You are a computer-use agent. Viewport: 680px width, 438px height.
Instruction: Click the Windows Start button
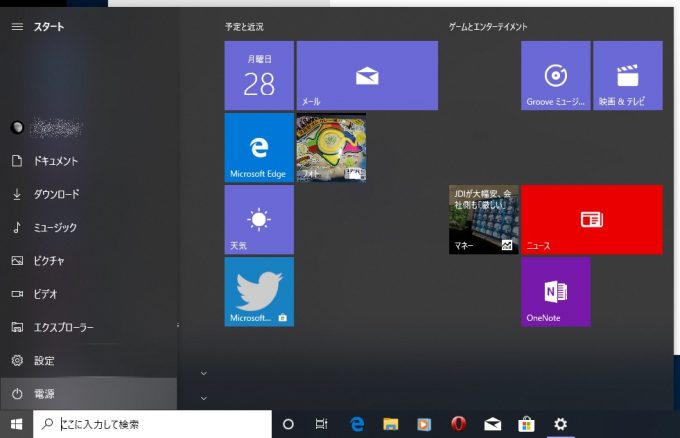(16, 424)
